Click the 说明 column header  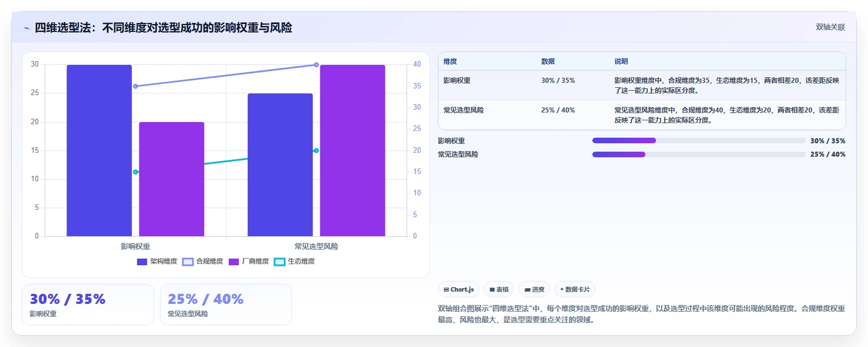[621, 62]
